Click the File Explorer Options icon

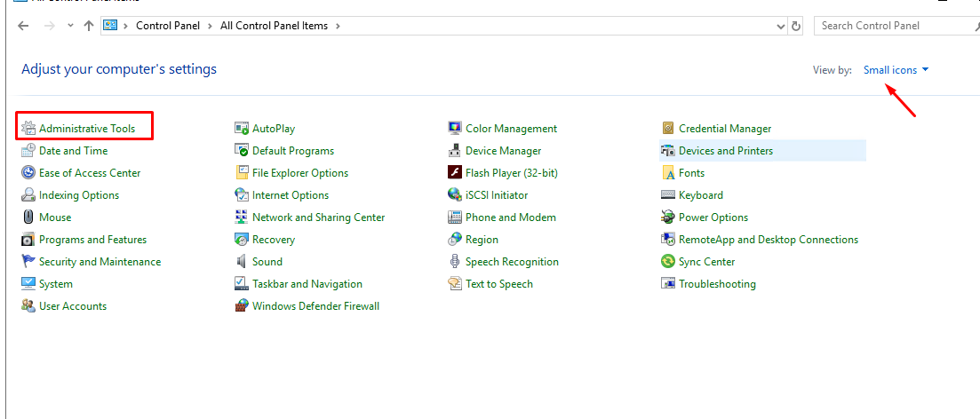tap(242, 173)
